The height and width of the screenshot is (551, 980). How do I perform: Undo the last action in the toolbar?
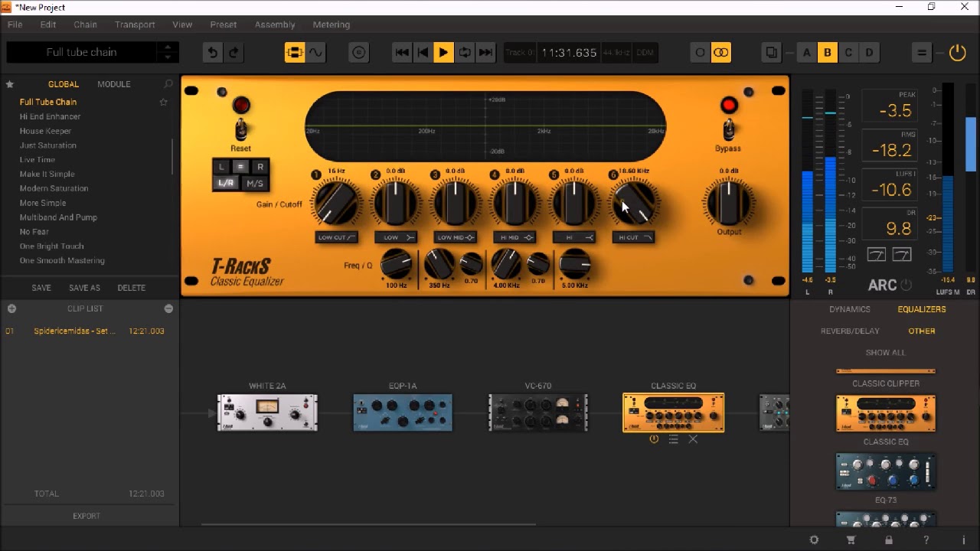[212, 52]
